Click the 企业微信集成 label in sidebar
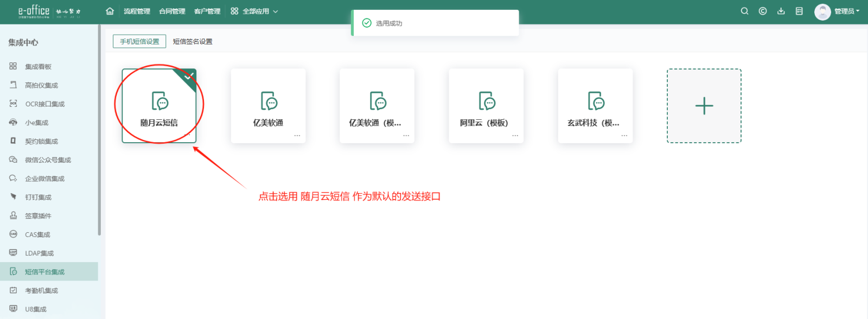Screen dimensions: 868x319 (44, 178)
